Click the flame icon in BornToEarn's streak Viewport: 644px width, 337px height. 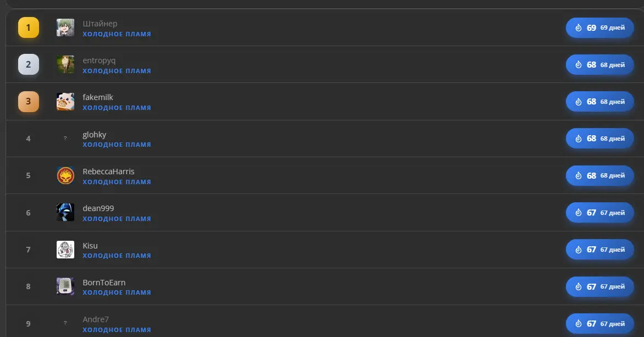pos(579,286)
